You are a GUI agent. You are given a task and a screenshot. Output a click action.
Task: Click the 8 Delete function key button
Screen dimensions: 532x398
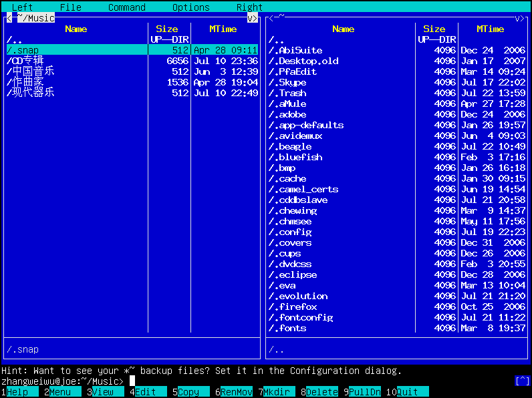321,392
